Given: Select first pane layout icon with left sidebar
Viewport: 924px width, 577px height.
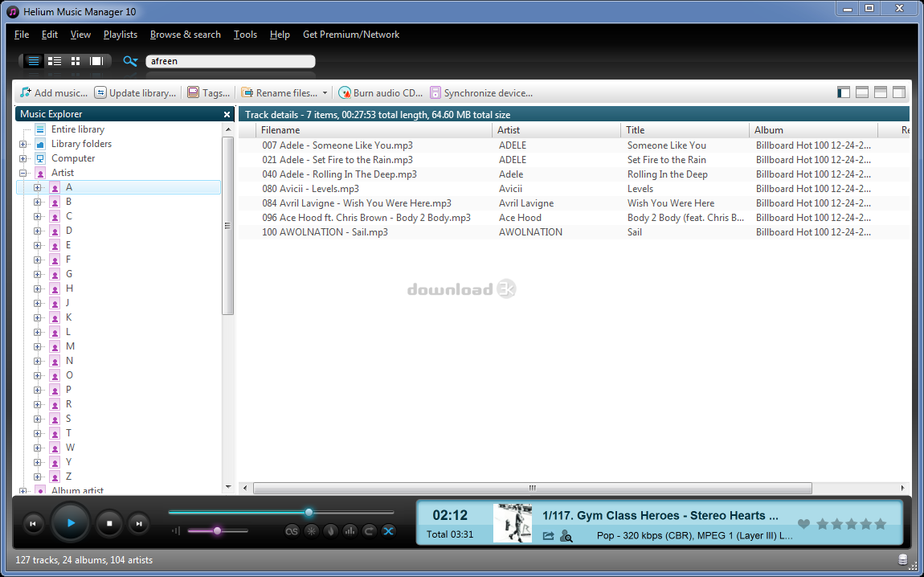Looking at the screenshot, I should click(844, 92).
